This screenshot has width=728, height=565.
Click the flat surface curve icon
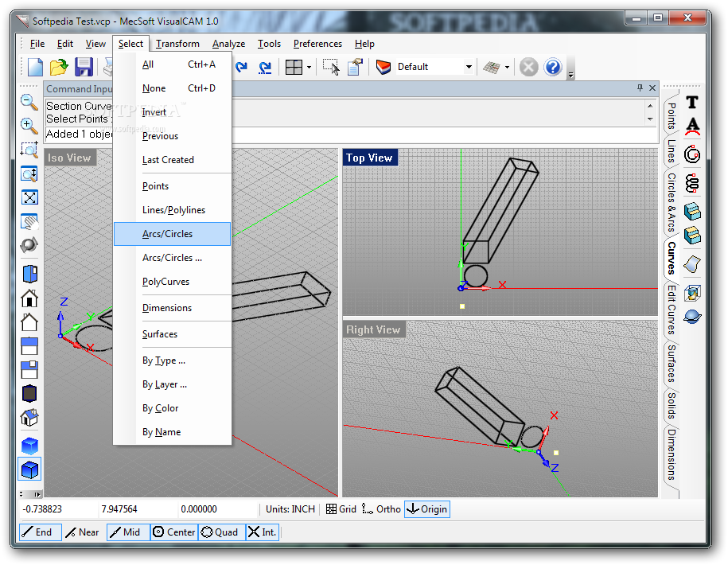692,264
